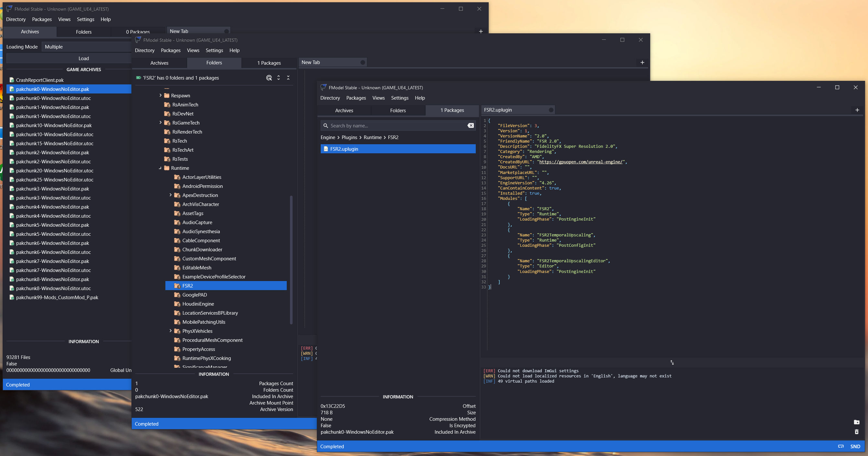Click the offset value '0x13C22D5'

[333, 406]
